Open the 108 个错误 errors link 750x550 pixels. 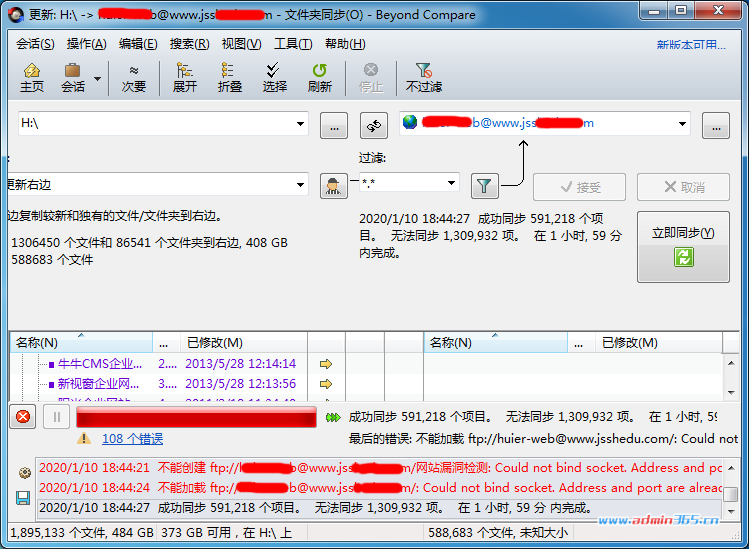132,439
